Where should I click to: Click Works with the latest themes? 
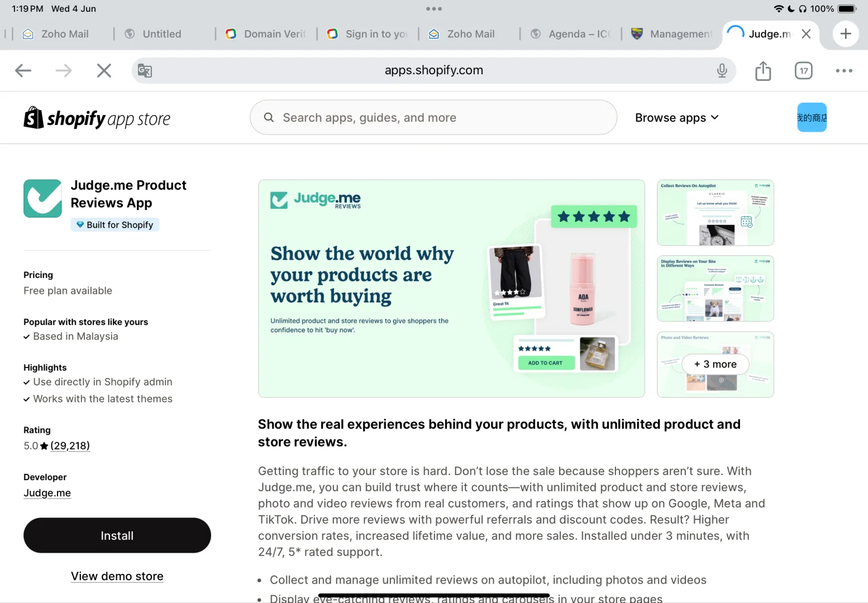(103, 399)
